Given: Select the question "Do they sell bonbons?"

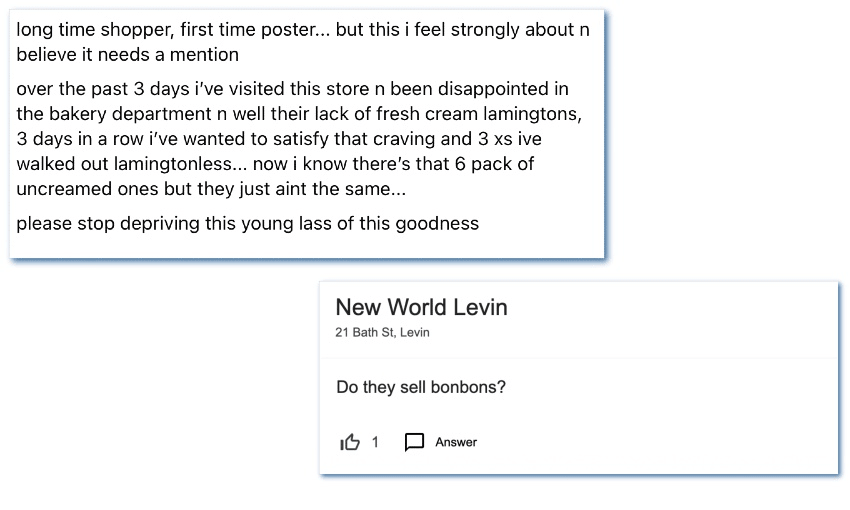Looking at the screenshot, I should point(421,387).
